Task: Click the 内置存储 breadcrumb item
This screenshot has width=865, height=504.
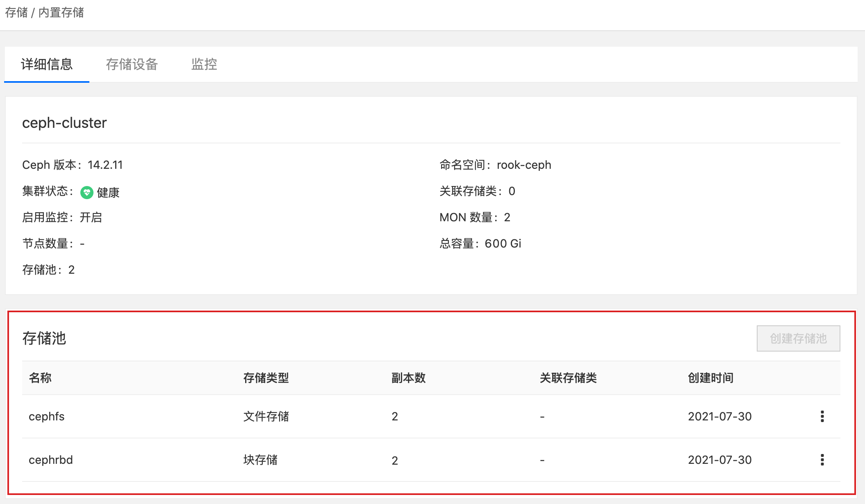Action: [x=61, y=12]
